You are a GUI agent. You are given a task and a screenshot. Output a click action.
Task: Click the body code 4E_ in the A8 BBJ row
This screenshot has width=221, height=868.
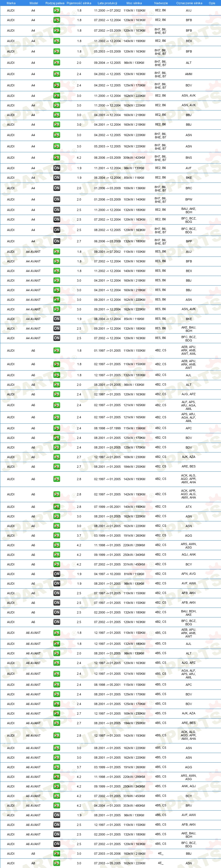160,854
